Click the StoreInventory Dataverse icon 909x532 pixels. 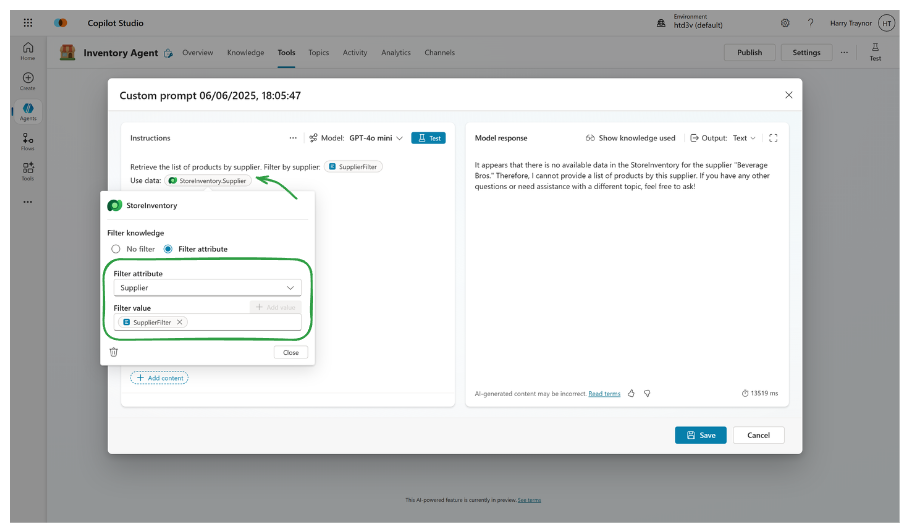click(x=115, y=205)
